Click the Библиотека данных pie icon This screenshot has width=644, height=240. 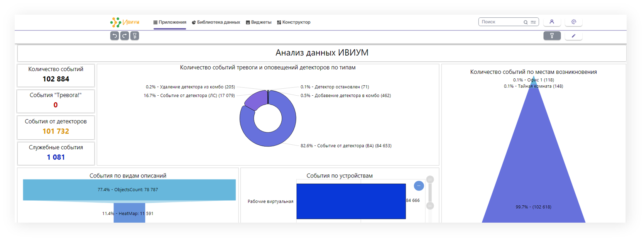(x=194, y=22)
